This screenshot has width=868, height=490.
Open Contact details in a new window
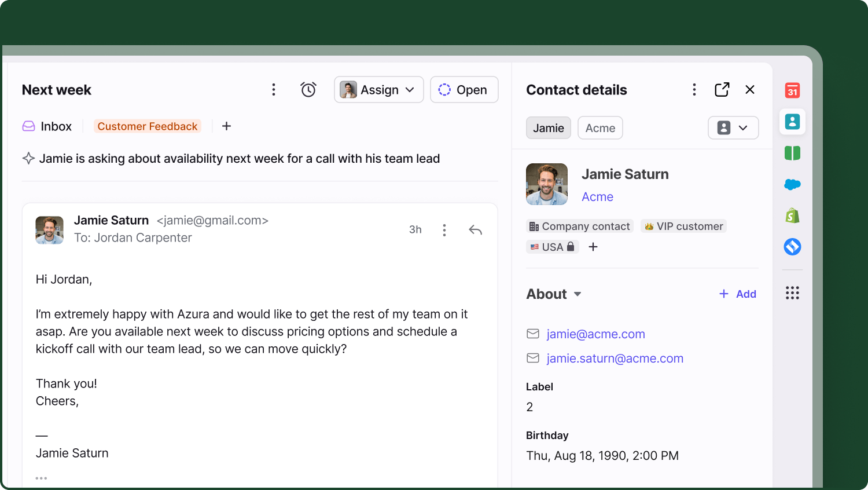point(722,90)
